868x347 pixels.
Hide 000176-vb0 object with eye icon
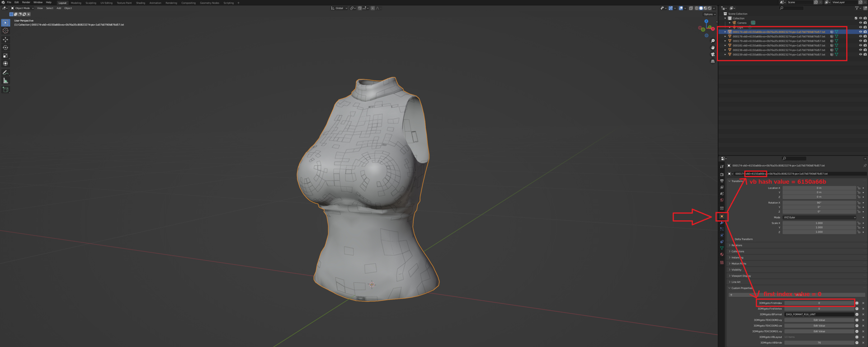[x=860, y=36]
